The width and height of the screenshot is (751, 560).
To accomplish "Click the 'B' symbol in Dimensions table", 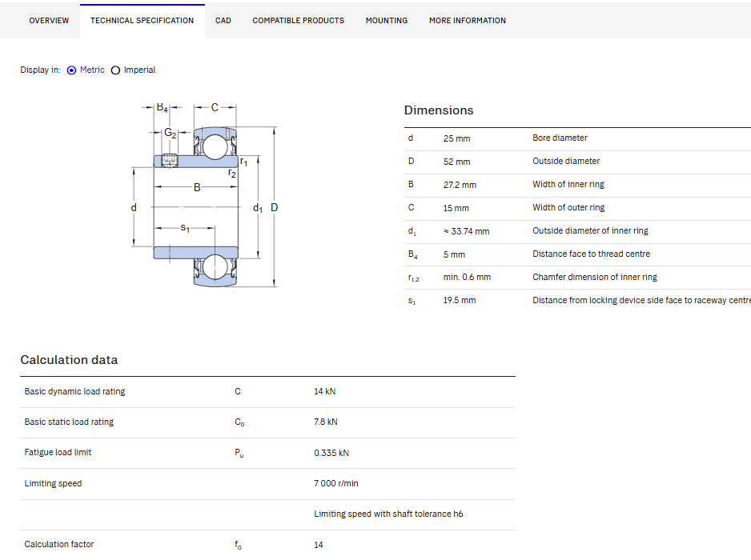I will click(411, 184).
